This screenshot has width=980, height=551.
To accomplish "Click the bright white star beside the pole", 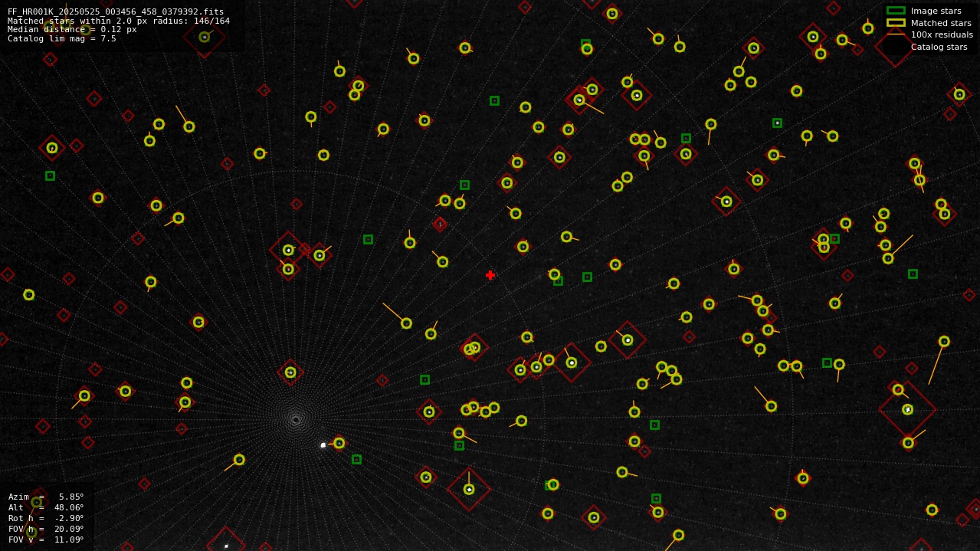I will [323, 444].
